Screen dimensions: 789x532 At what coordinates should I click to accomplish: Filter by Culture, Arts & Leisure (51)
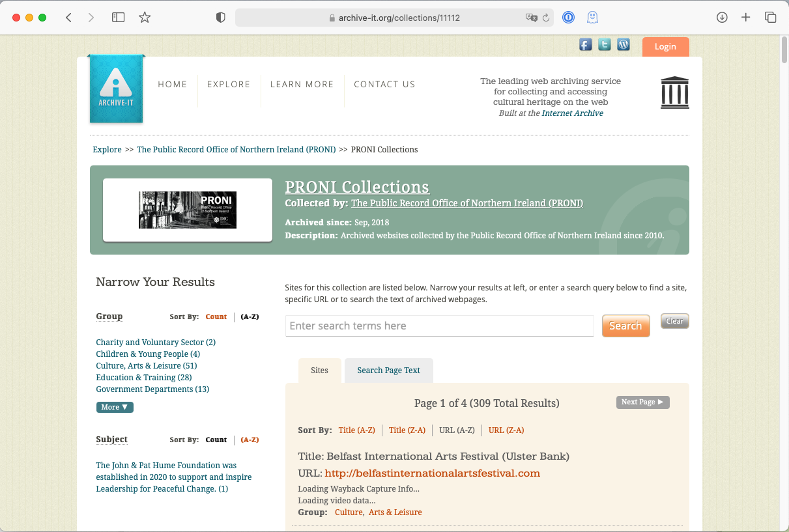click(x=147, y=366)
